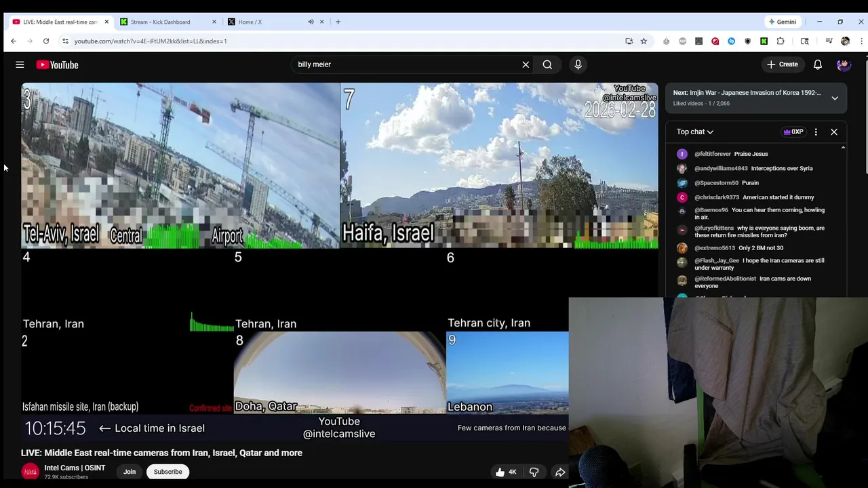Close the Kick Dashboard tab
This screenshot has width=868, height=488.
coord(214,22)
